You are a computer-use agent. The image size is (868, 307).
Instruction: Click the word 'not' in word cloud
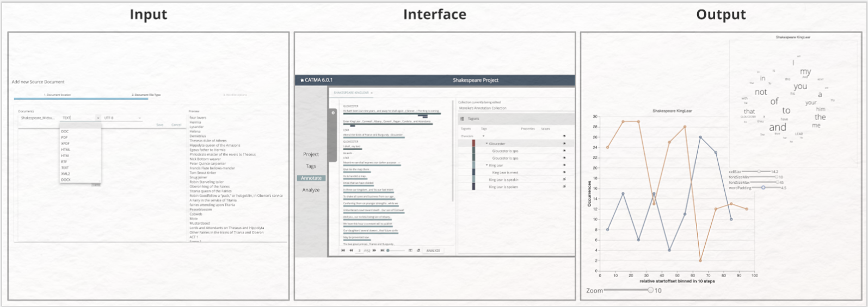coord(761,92)
